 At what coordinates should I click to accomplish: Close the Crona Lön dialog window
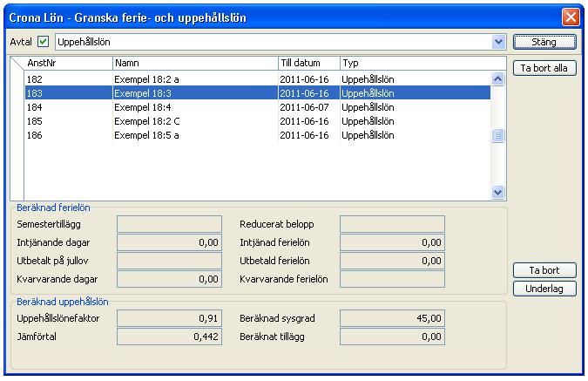[571, 17]
